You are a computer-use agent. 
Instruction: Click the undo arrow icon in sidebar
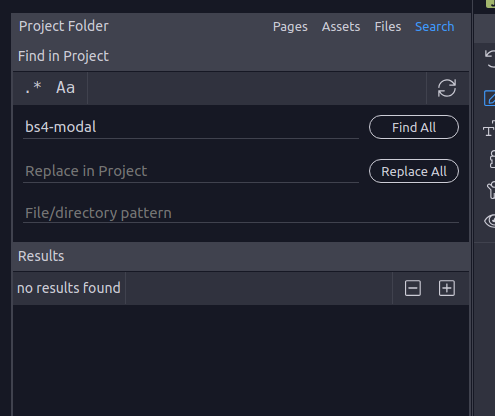click(x=490, y=59)
